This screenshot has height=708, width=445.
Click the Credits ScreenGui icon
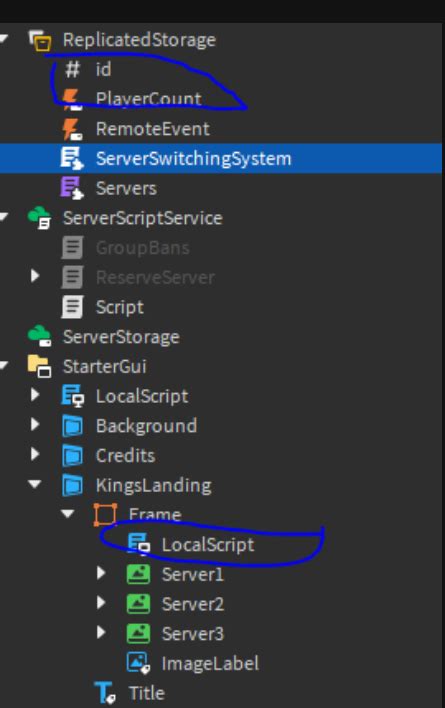click(72, 455)
